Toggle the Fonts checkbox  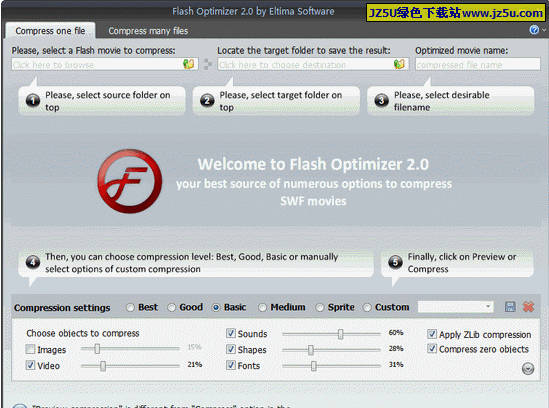click(231, 365)
